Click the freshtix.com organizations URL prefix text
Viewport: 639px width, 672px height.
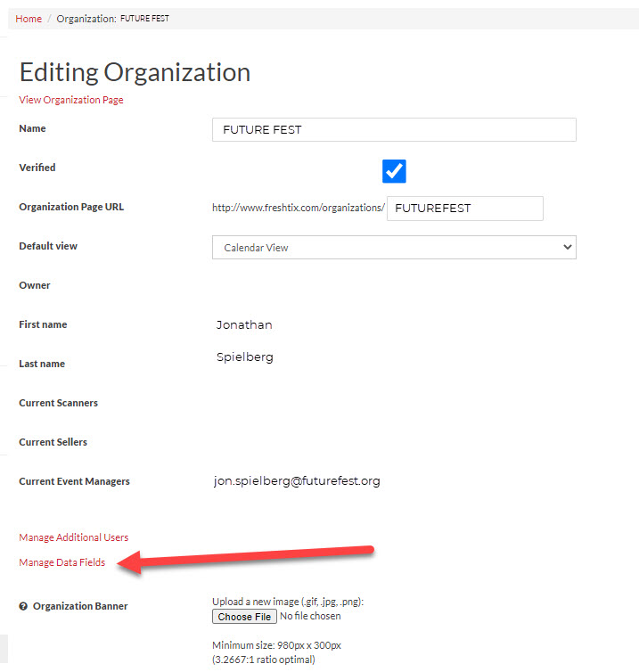pyautogui.click(x=299, y=208)
